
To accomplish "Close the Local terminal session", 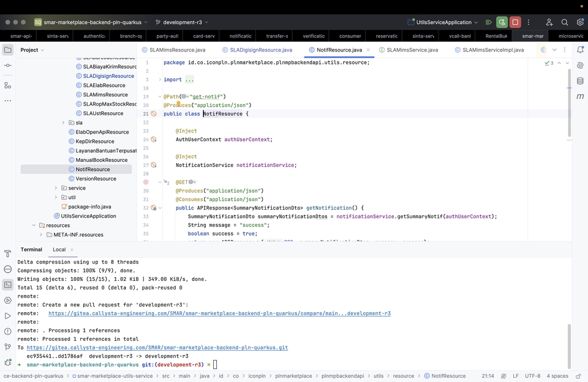I will click(72, 250).
